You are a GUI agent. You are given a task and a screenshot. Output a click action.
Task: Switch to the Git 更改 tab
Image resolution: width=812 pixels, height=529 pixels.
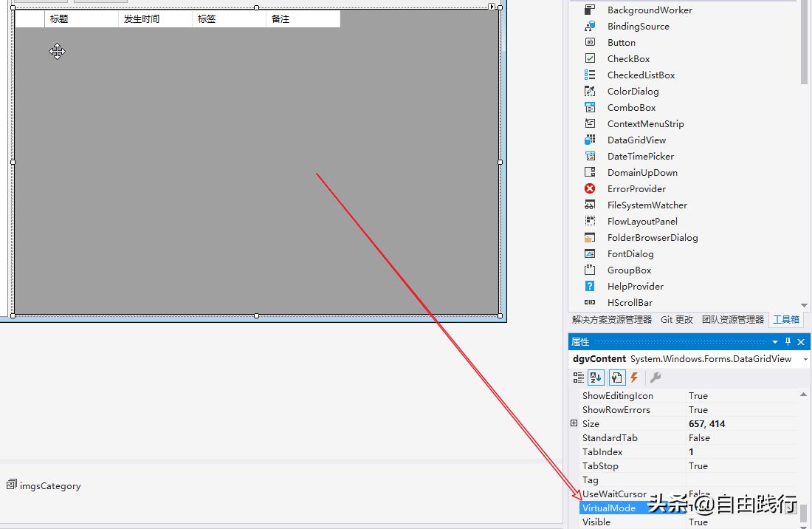(x=677, y=320)
